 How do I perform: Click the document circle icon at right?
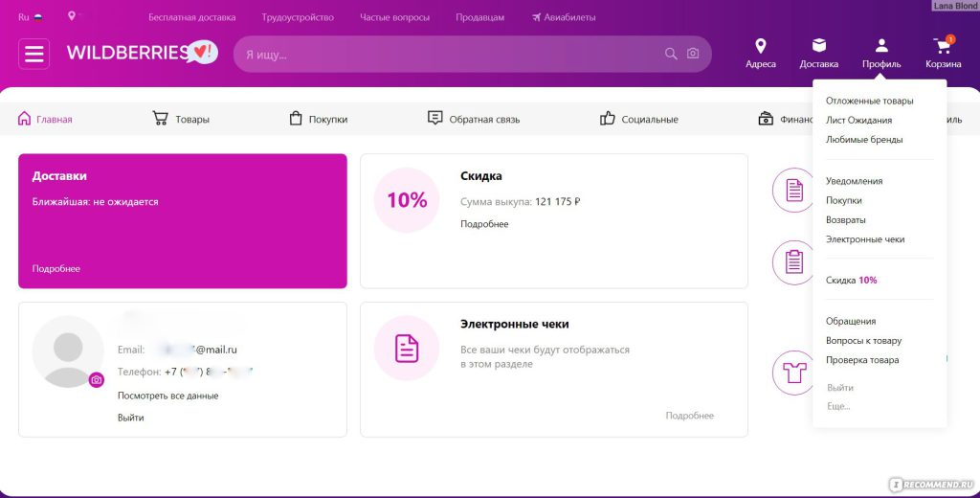pos(793,190)
